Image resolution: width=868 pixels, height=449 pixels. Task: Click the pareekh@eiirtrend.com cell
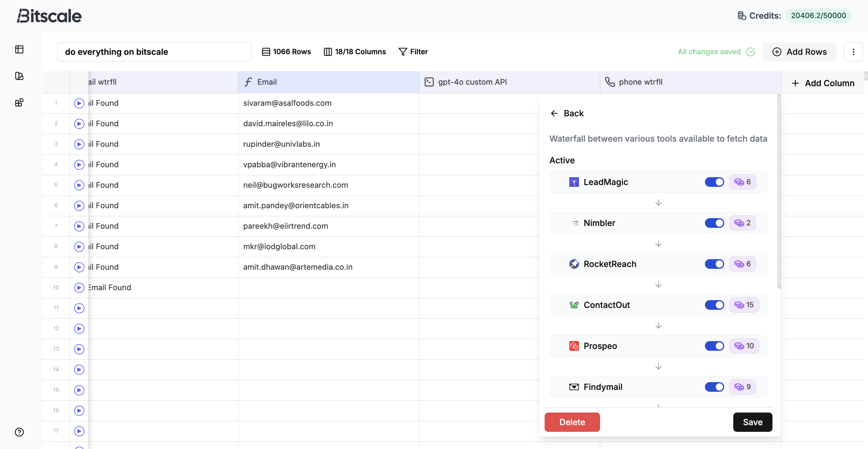[329, 226]
